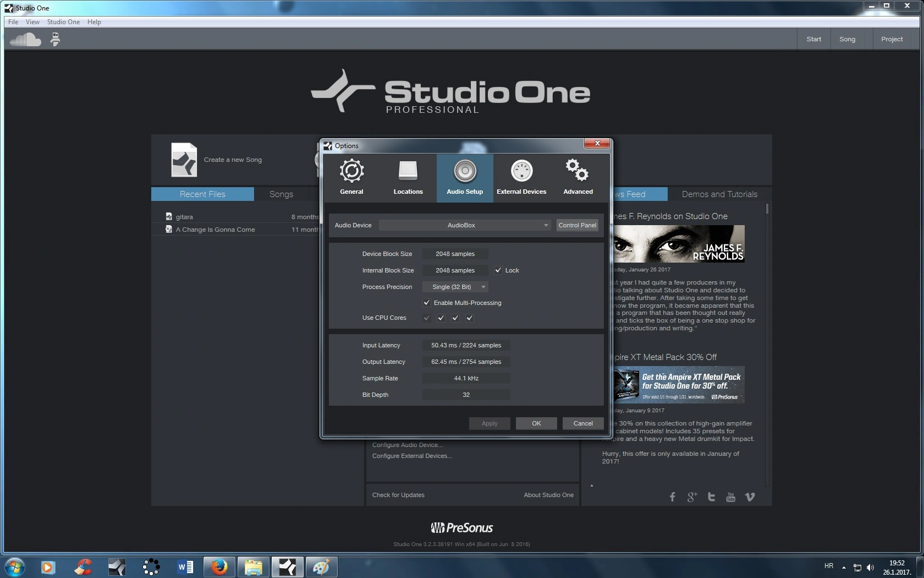Select the Advanced options section

(x=578, y=178)
